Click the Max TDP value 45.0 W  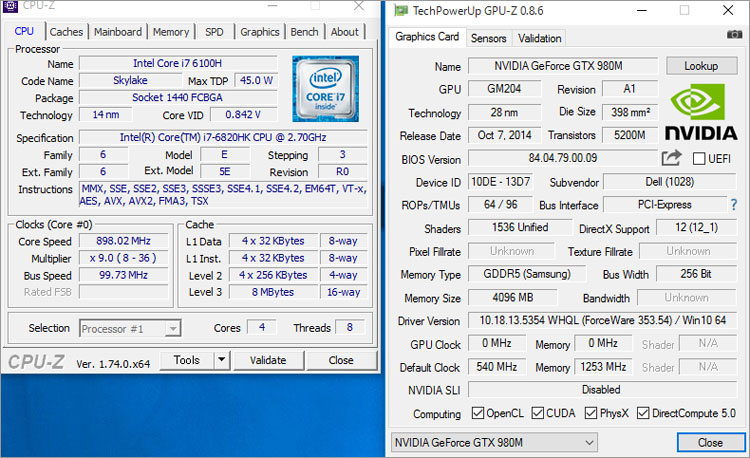click(x=256, y=80)
